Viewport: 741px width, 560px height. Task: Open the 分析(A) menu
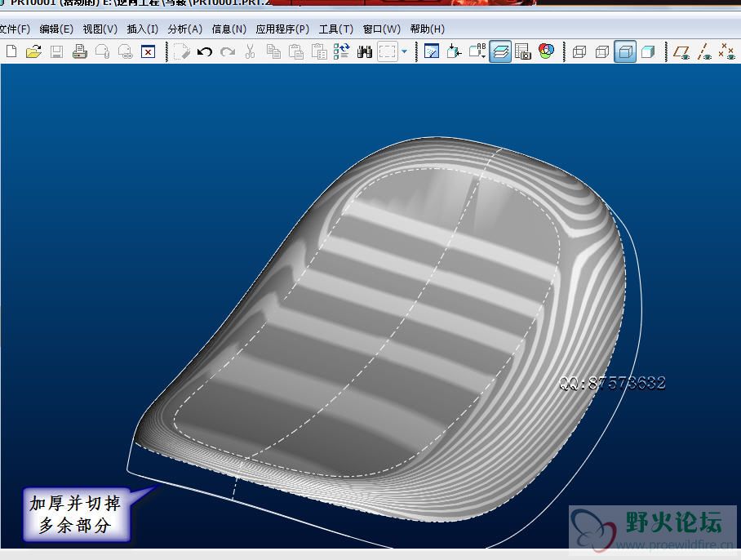[185, 29]
